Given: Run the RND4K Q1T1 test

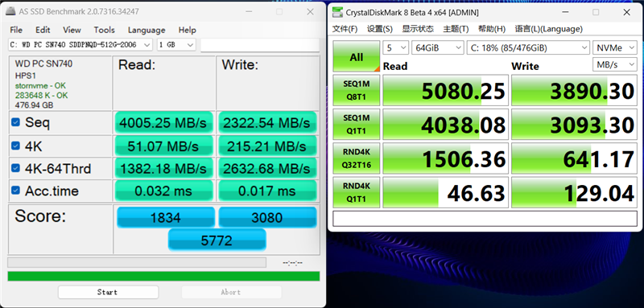Looking at the screenshot, I should (x=357, y=192).
